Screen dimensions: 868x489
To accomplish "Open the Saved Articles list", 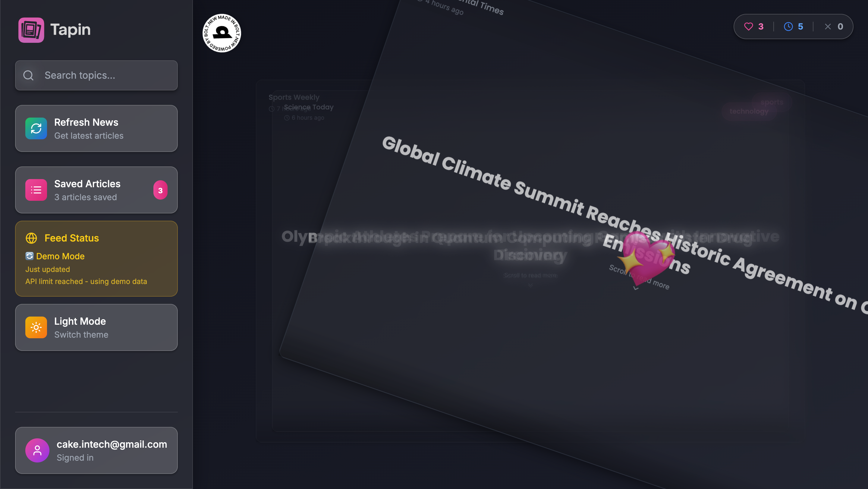I will tap(96, 190).
